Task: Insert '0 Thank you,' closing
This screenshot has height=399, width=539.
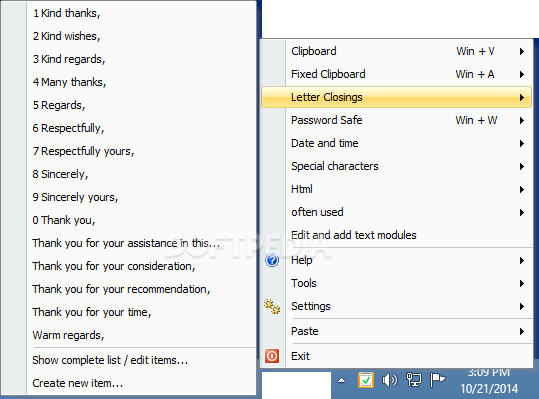Action: tap(129, 220)
